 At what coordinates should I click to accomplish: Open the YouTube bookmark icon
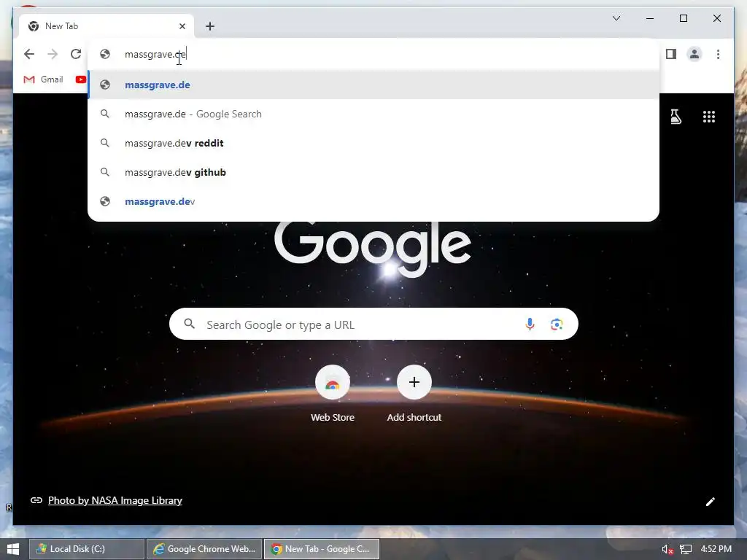(80, 79)
